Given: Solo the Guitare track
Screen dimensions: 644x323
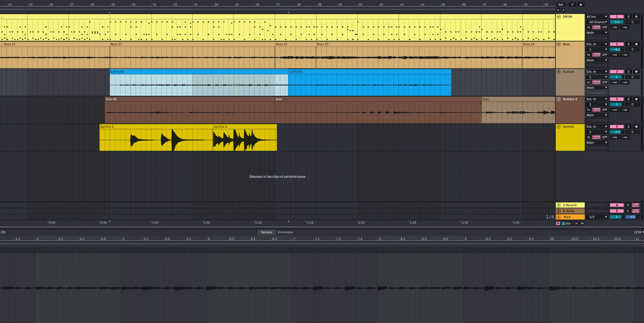Looking at the screenshot, I should 628,72.
